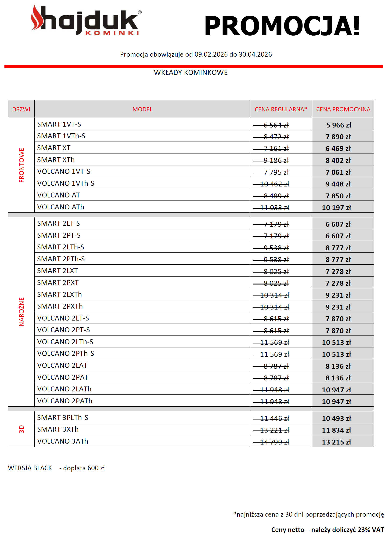392x536 pixels.
Task: Click the promotion validity dates line
Action: (x=196, y=54)
